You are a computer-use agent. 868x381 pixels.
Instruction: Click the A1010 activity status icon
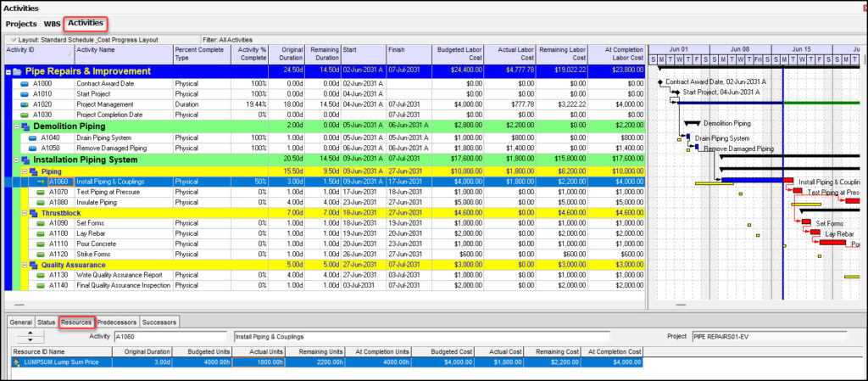(25, 94)
